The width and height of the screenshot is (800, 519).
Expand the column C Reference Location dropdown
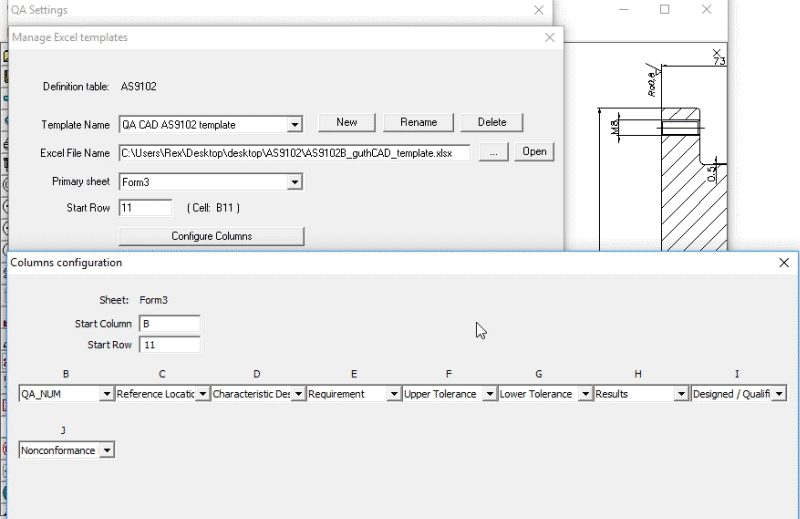(x=202, y=394)
